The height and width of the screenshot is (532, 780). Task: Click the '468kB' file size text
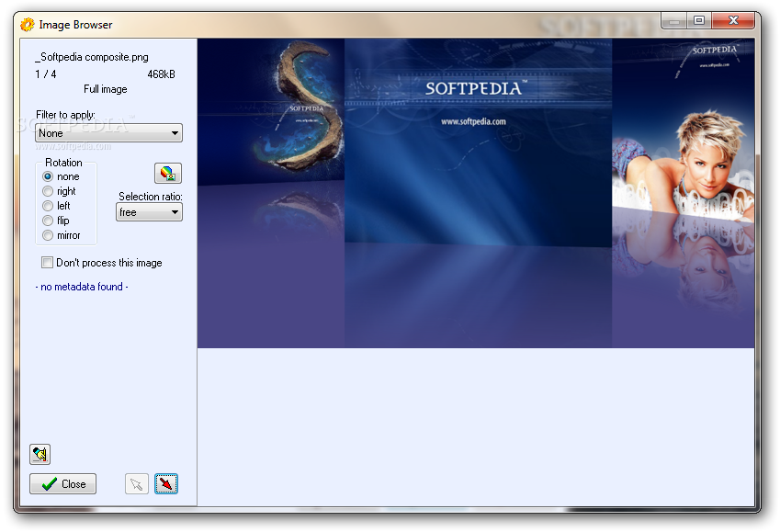(x=161, y=74)
